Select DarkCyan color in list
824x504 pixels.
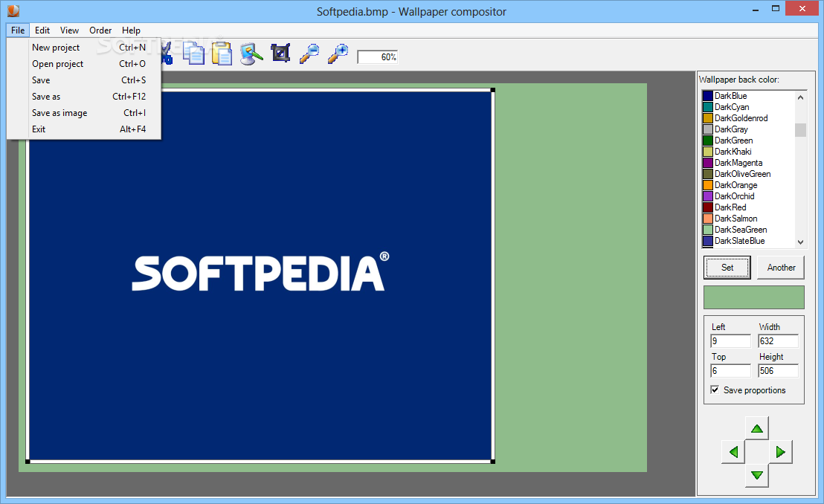(748, 107)
